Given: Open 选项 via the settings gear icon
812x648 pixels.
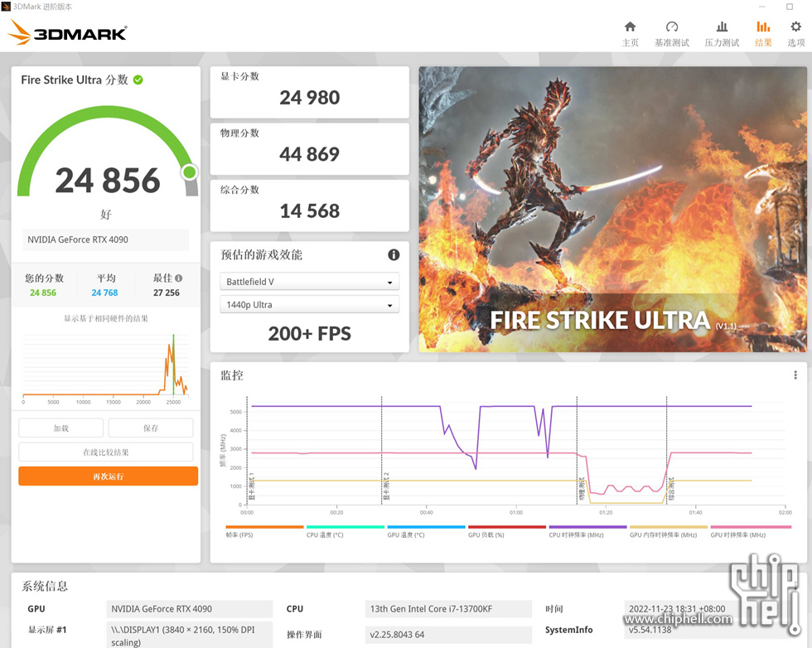Looking at the screenshot, I should (x=795, y=33).
